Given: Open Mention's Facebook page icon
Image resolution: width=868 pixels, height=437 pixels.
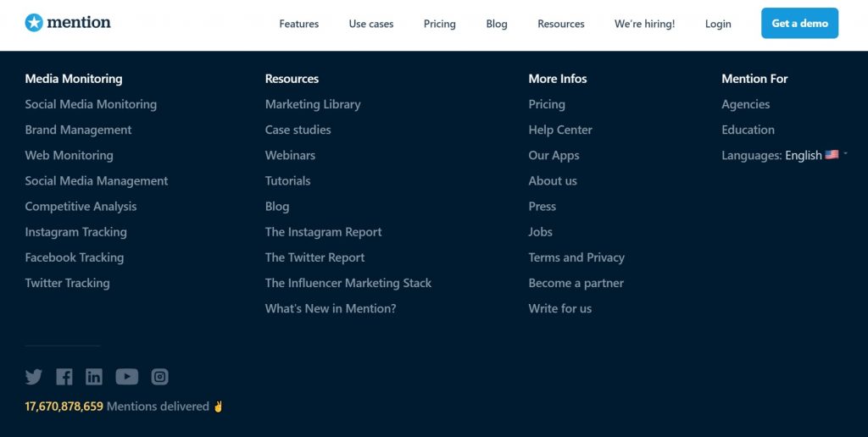Looking at the screenshot, I should [64, 377].
